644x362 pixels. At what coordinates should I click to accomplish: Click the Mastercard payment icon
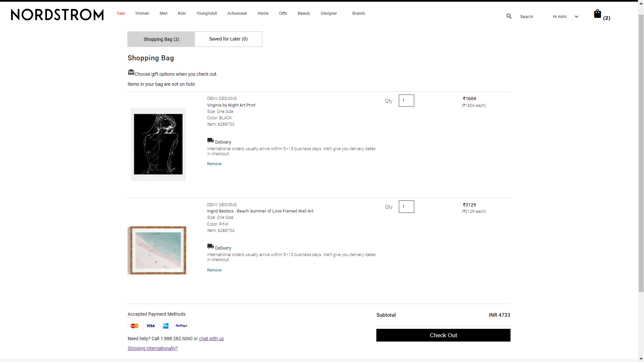click(x=135, y=326)
